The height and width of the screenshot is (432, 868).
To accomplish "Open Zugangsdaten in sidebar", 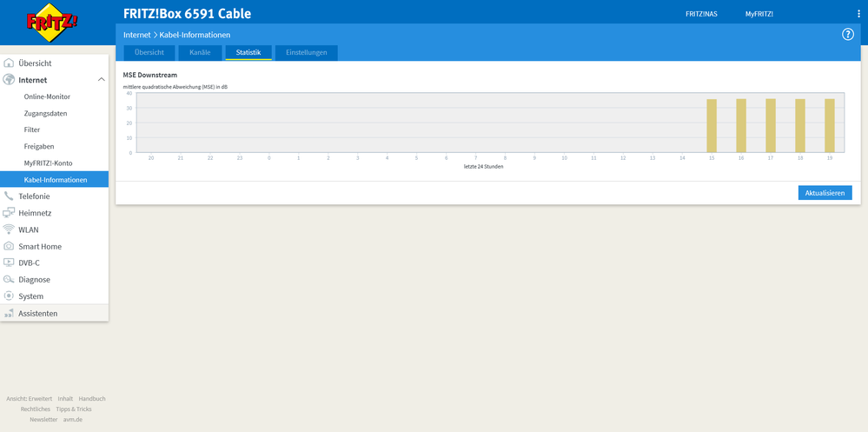I will (45, 113).
